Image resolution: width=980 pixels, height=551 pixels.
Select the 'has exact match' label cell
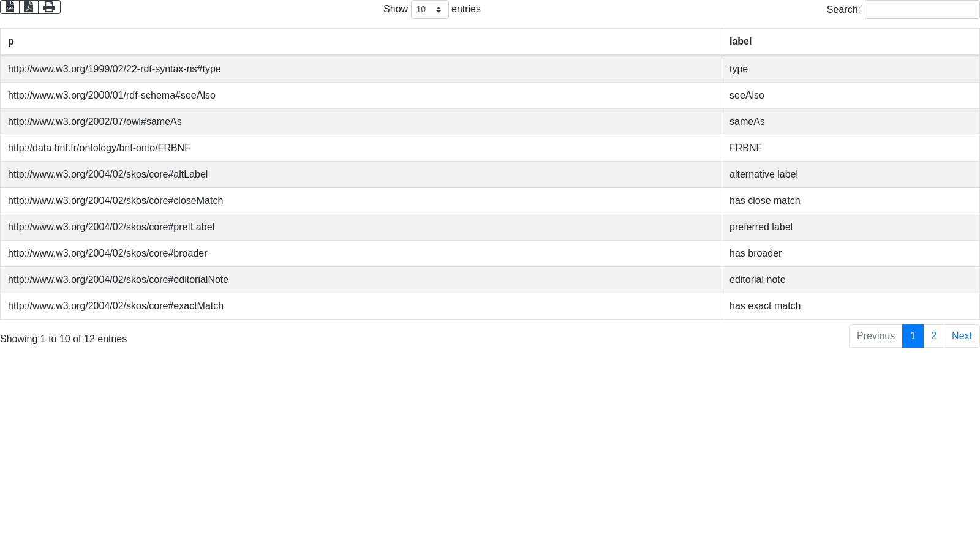[x=764, y=306]
